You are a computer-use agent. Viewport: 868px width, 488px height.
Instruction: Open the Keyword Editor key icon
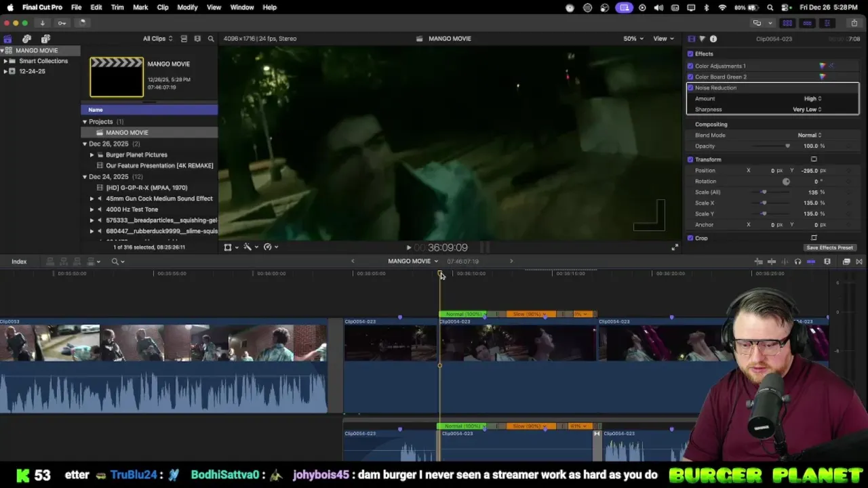tap(62, 23)
